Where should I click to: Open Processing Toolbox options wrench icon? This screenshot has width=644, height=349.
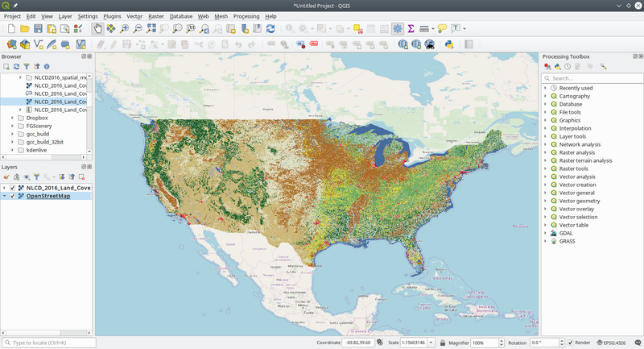coord(603,67)
